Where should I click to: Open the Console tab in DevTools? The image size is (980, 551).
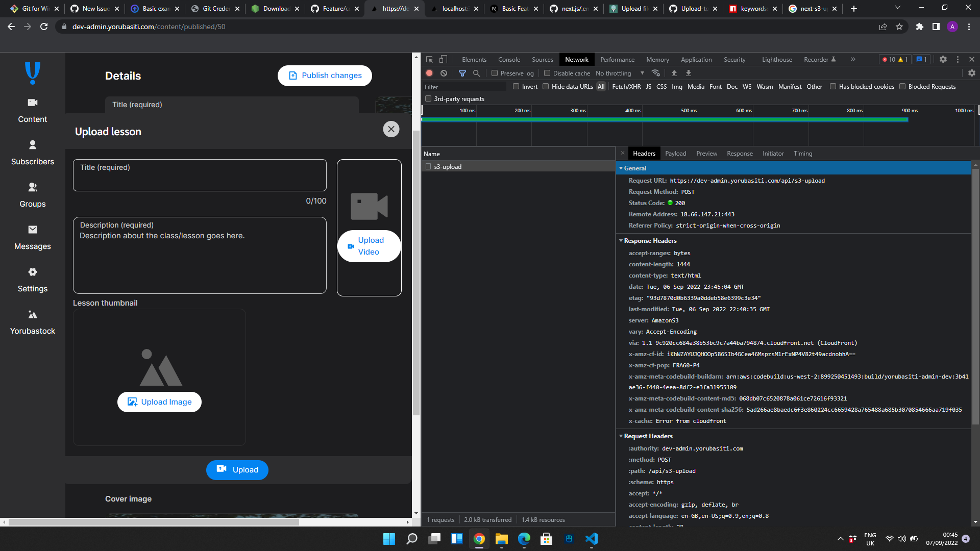[x=509, y=59]
